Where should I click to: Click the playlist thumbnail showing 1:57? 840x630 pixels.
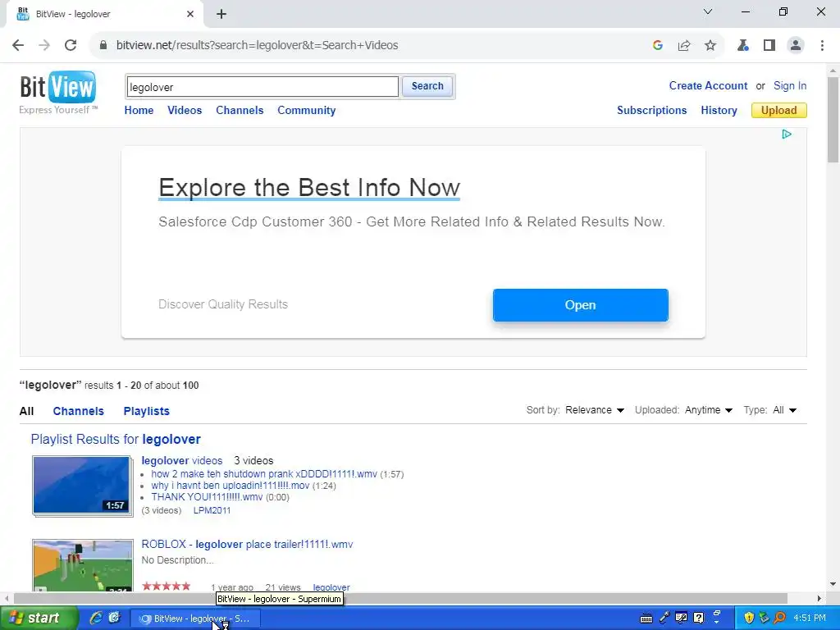point(82,486)
